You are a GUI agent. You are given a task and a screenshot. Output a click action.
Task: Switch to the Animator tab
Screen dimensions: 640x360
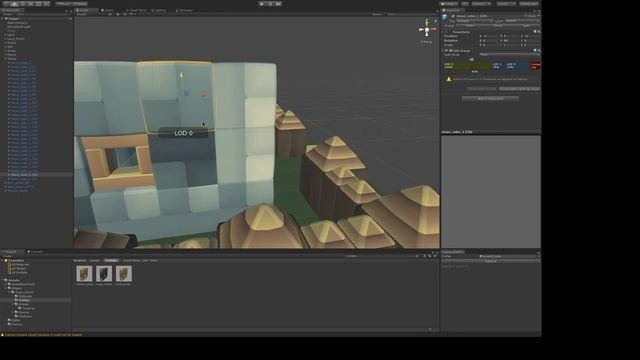point(184,10)
